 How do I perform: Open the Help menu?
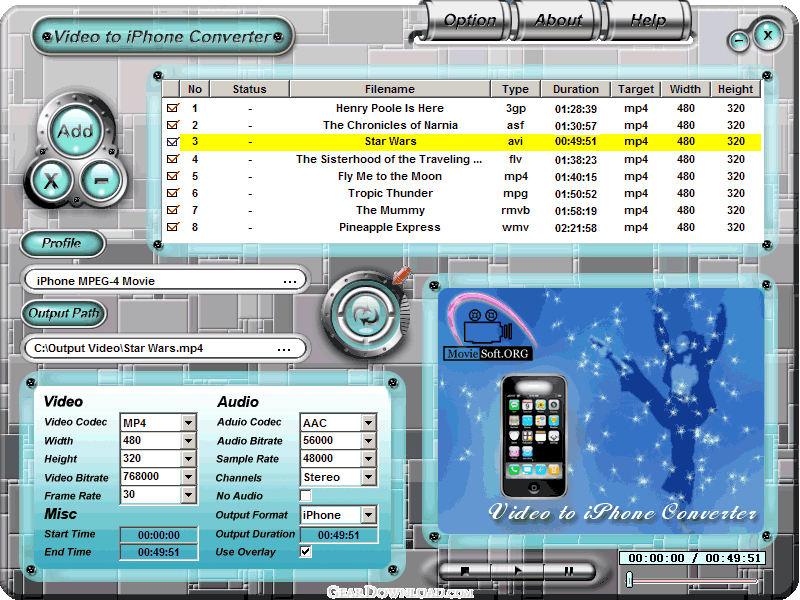648,20
